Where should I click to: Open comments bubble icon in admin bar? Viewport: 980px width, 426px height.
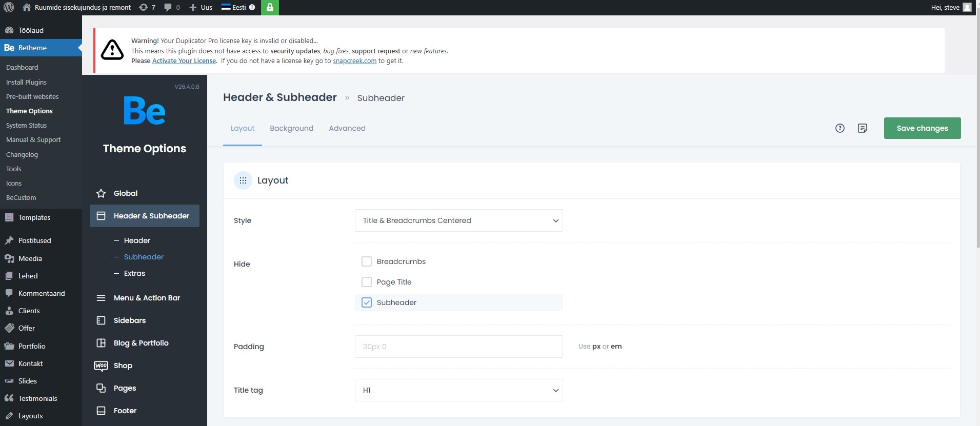171,8
